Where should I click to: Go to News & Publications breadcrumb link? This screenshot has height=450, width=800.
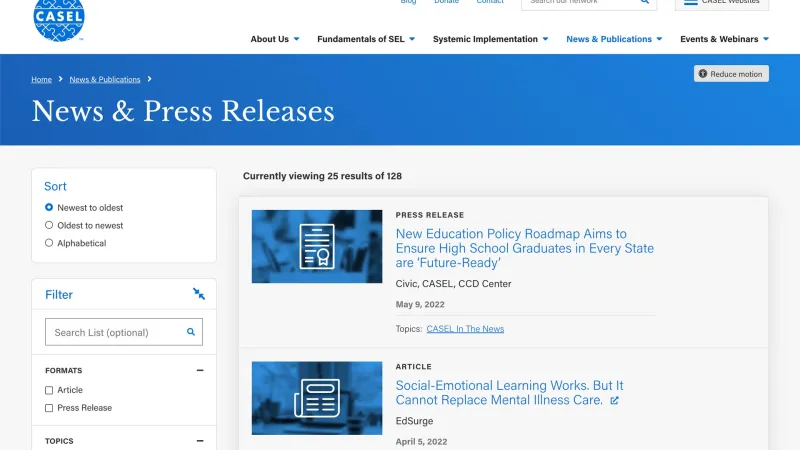pos(105,80)
